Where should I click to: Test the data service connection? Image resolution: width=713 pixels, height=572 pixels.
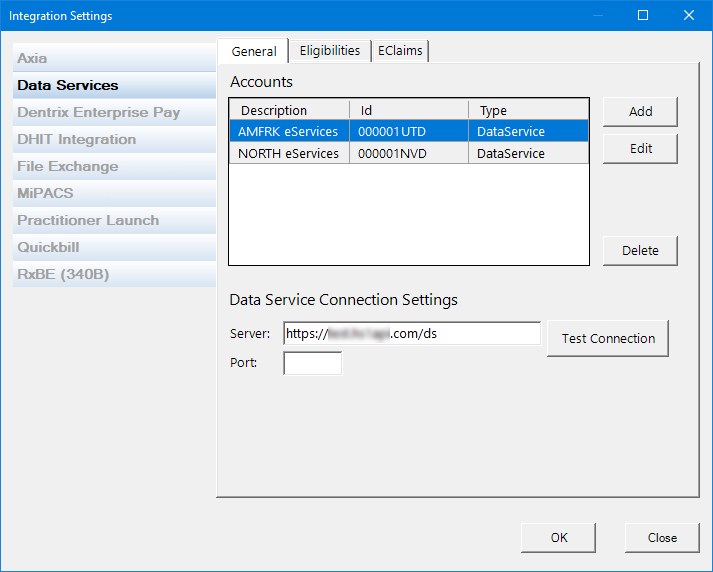(x=607, y=339)
